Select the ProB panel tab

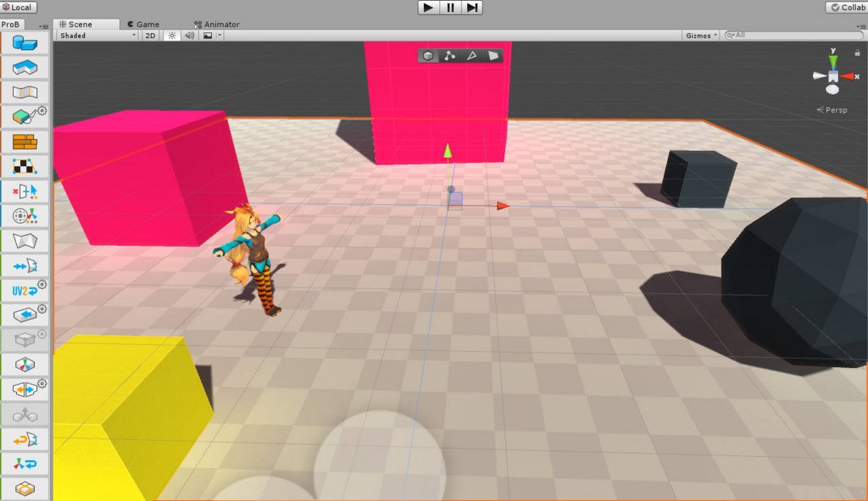[10, 25]
